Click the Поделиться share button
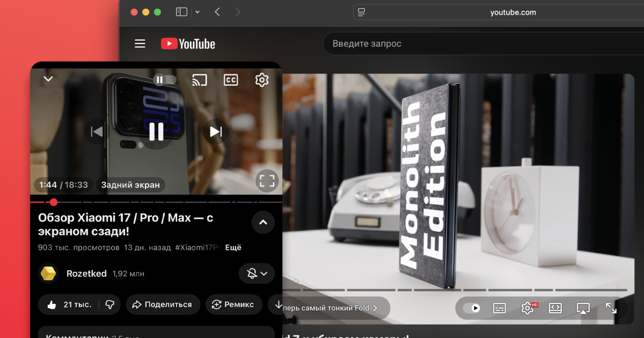Viewport: 644px width, 338px height. click(x=163, y=304)
